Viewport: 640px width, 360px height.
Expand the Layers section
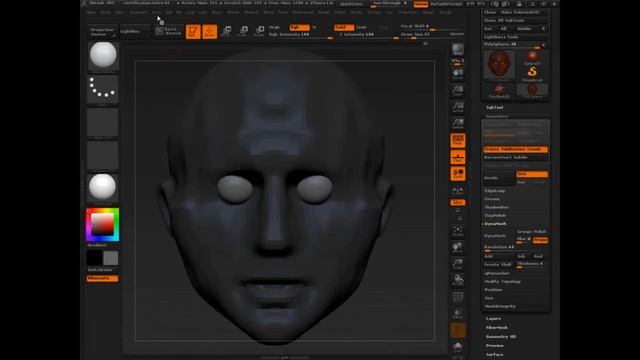click(493, 319)
